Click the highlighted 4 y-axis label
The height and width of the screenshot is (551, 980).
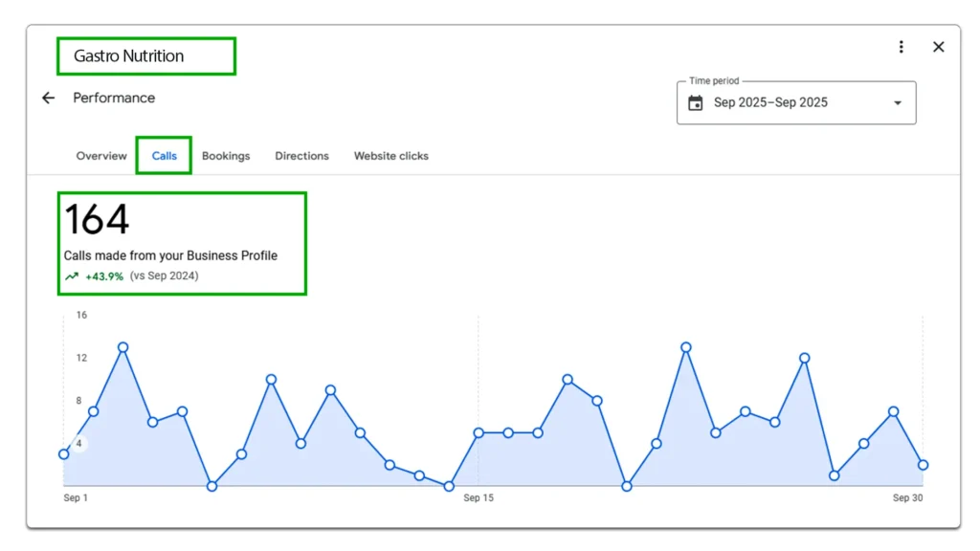pos(80,444)
